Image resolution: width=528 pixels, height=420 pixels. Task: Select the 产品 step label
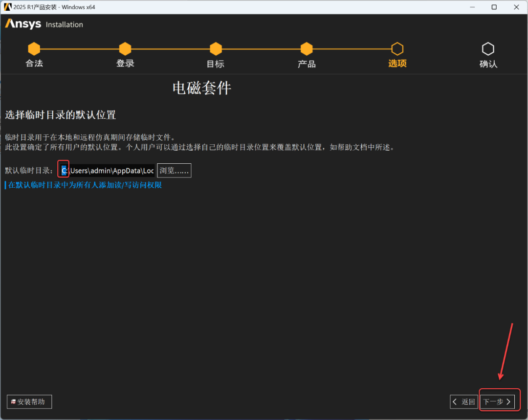click(307, 64)
